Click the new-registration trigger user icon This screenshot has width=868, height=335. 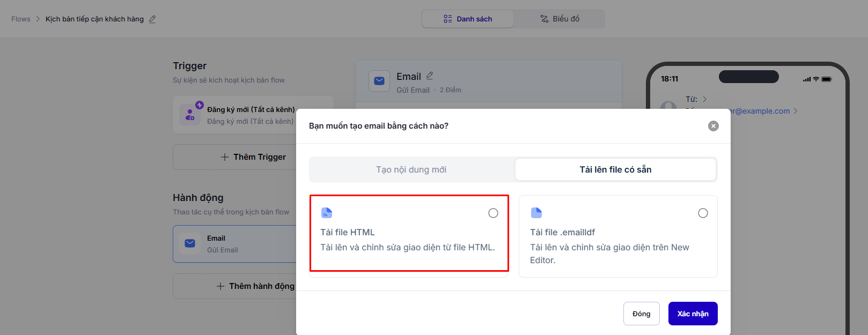click(190, 115)
